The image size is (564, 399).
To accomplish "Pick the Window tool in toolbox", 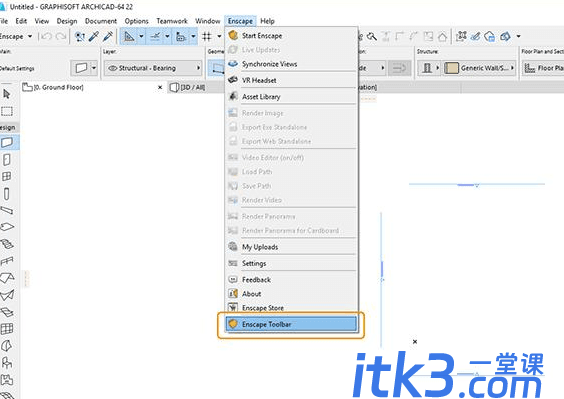I will [x=6, y=176].
